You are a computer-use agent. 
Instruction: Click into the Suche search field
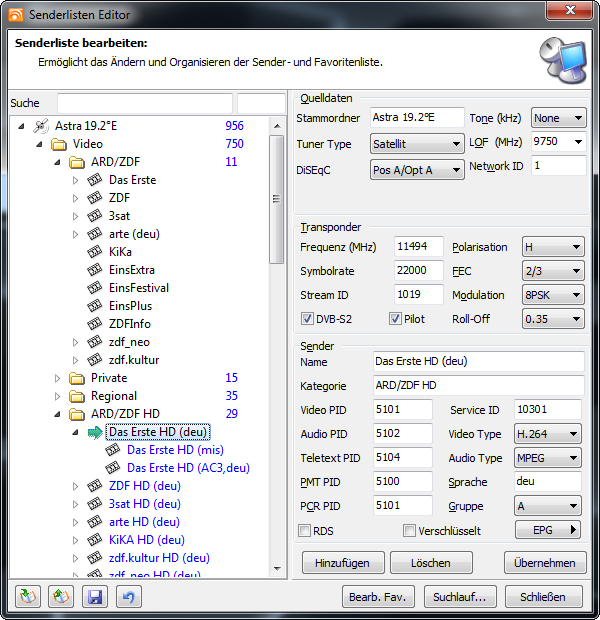point(145,103)
